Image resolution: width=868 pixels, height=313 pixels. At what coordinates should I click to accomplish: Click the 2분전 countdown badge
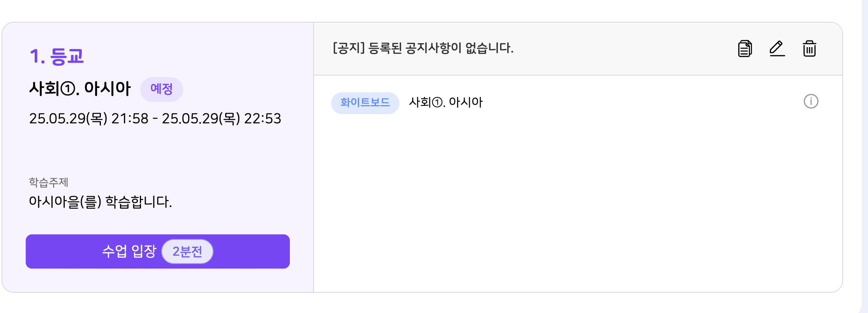[x=187, y=251]
